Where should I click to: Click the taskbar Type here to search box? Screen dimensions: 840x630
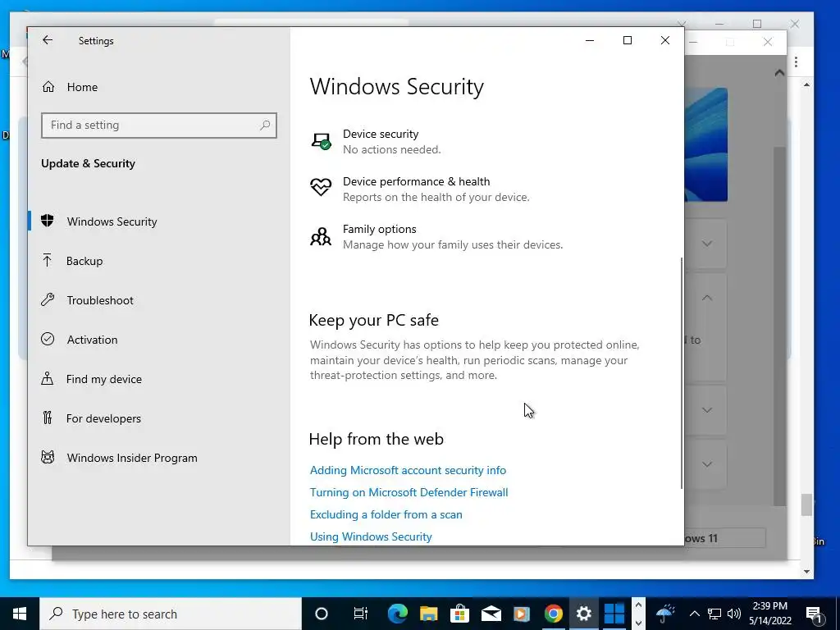(171, 614)
